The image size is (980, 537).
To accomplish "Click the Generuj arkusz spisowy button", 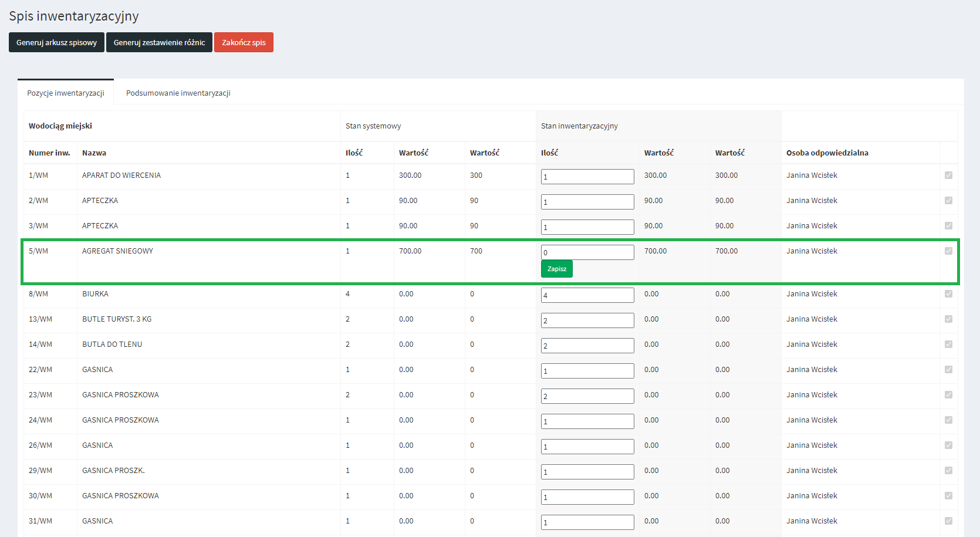I will (x=56, y=42).
